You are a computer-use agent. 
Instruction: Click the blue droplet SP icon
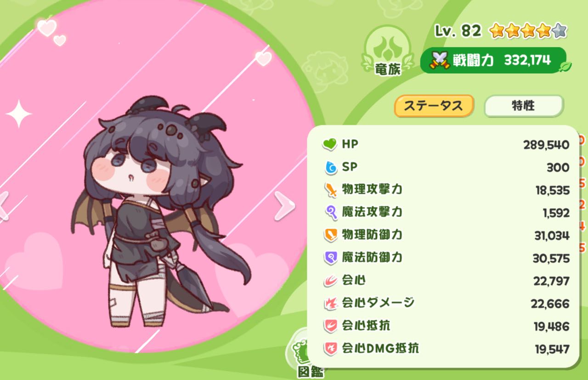[x=330, y=167]
